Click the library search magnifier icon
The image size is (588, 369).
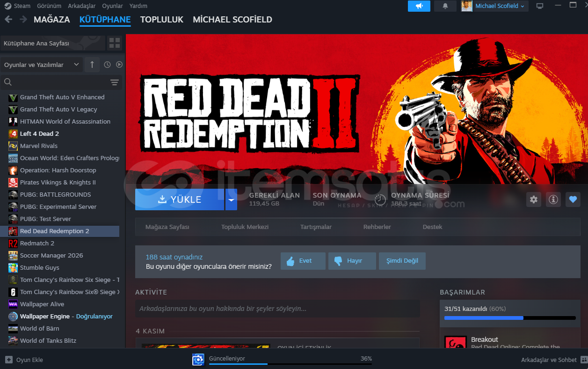[8, 82]
